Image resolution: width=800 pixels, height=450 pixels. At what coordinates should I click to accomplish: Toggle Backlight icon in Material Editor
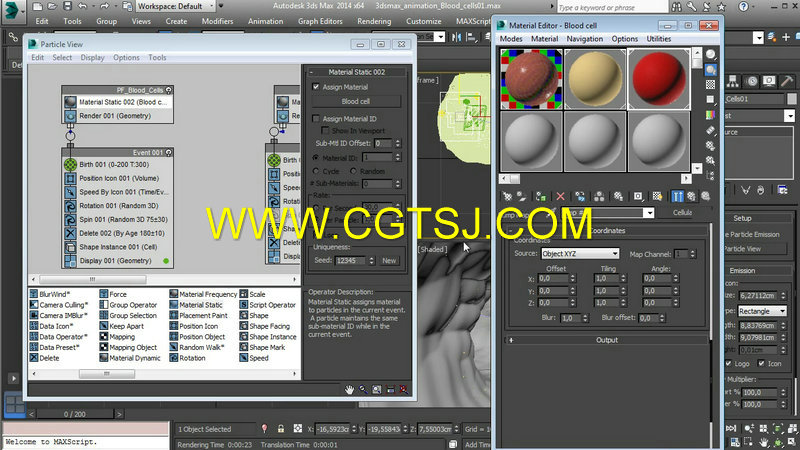pyautogui.click(x=710, y=69)
